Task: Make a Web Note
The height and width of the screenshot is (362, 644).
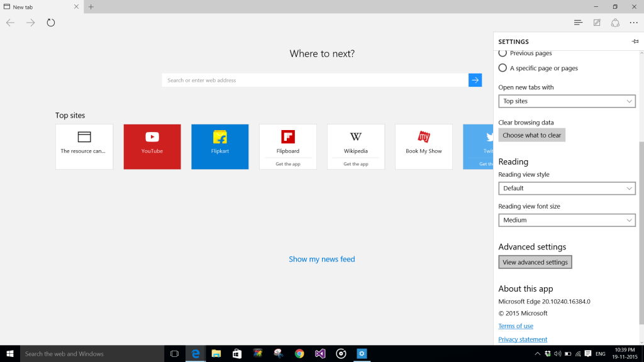Action: [597, 23]
